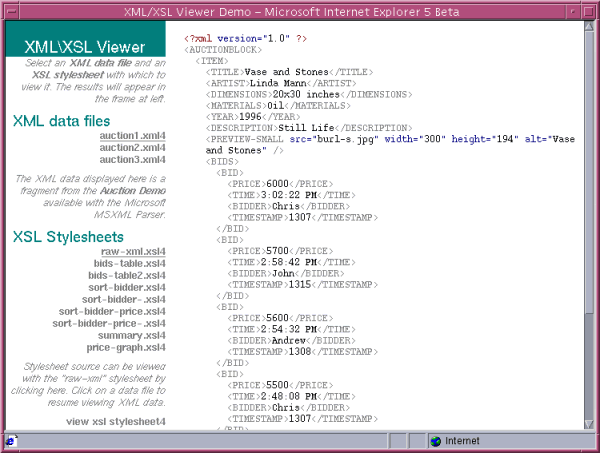Click the materials value Oil
600x453 pixels.
click(x=275, y=106)
